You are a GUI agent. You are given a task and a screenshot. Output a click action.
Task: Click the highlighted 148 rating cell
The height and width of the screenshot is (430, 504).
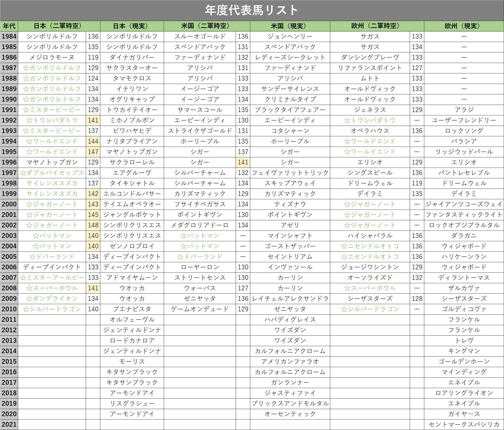tap(93, 225)
